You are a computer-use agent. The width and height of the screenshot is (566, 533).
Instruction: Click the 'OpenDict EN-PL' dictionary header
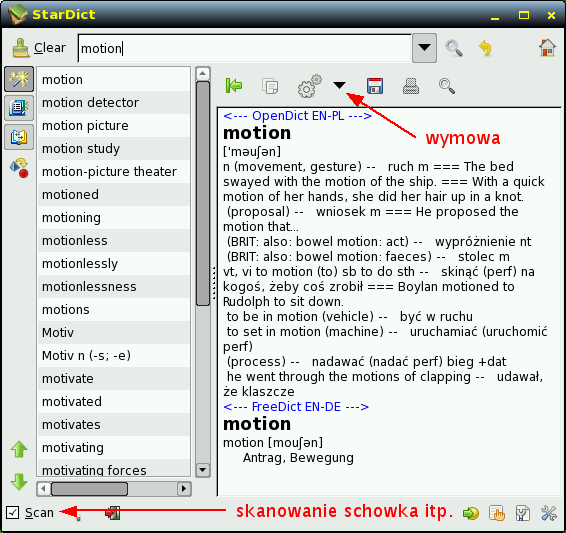pyautogui.click(x=298, y=116)
